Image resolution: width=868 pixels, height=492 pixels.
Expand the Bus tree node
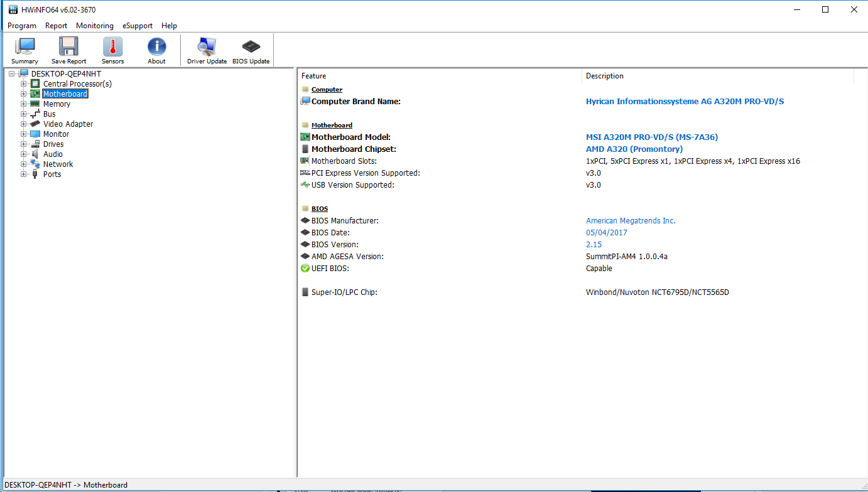point(24,114)
